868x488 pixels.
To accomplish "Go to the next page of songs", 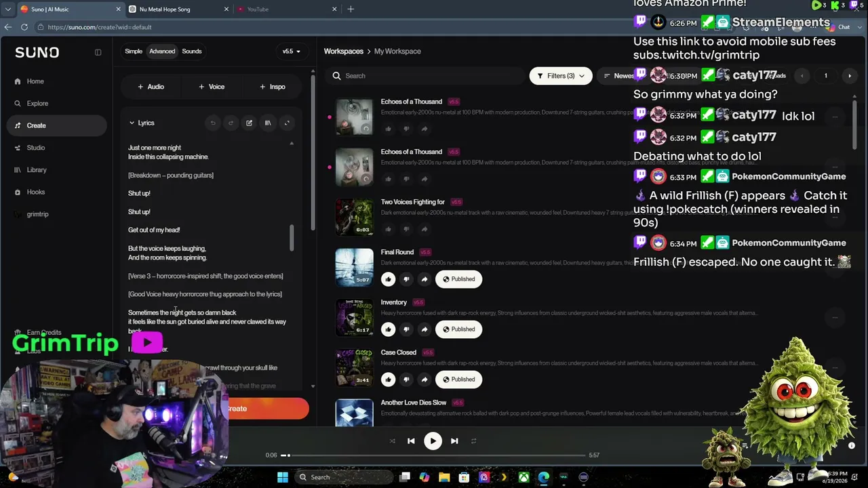I will click(x=850, y=76).
